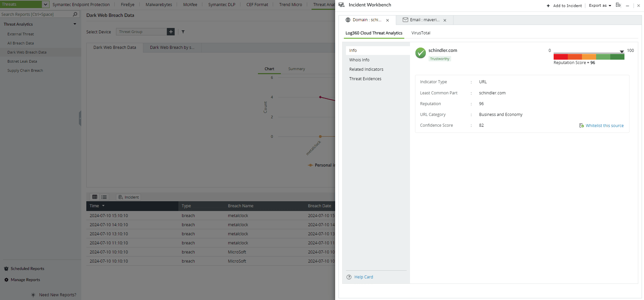Click the dark green reputation bar segment
Screen dimensions: 644x300
617,57
